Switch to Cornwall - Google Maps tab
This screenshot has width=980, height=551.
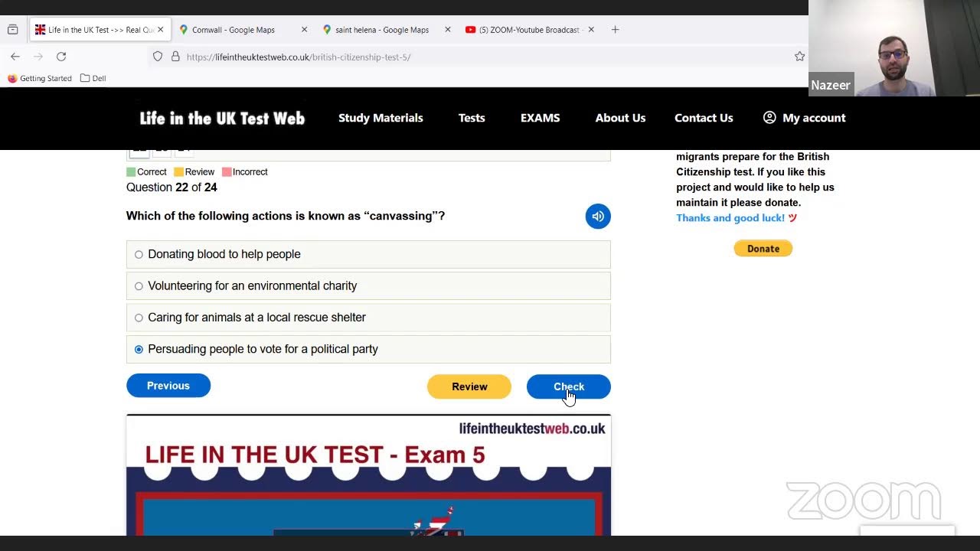tap(233, 30)
